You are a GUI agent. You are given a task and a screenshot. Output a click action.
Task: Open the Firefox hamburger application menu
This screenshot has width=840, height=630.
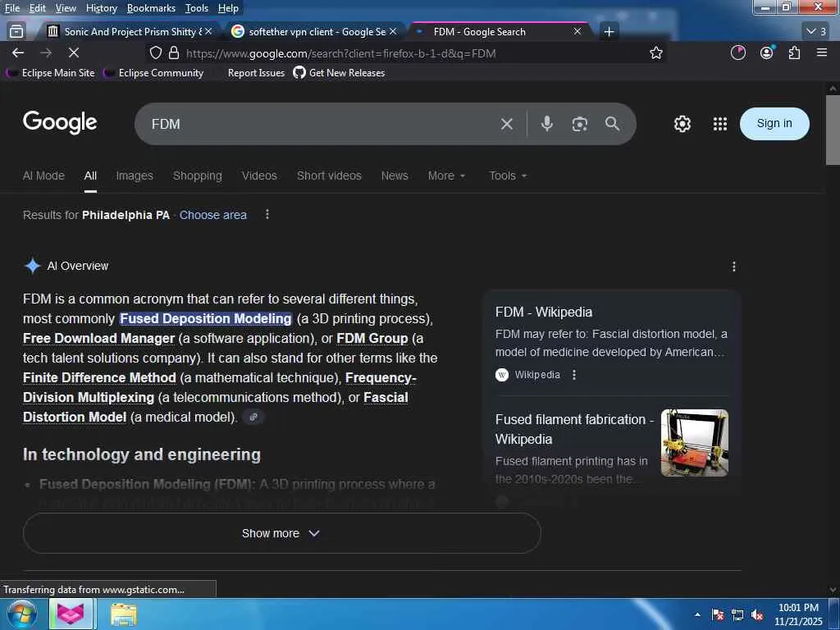pyautogui.click(x=822, y=52)
